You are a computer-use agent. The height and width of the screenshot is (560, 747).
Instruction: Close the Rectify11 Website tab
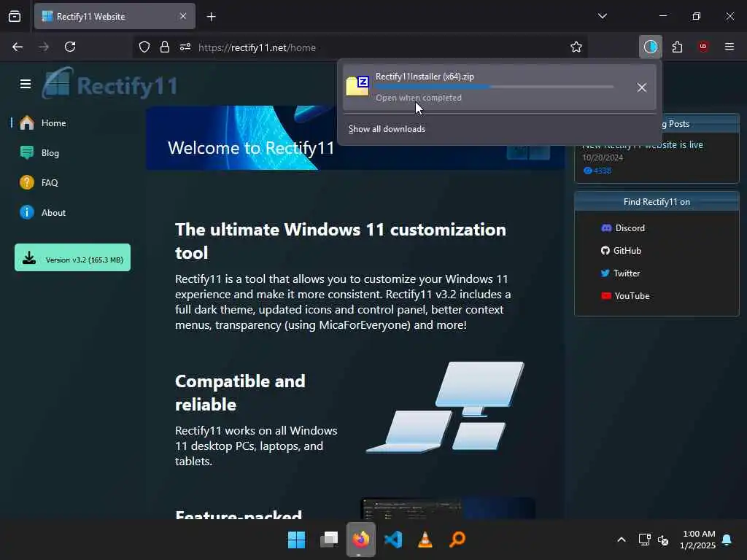pyautogui.click(x=183, y=16)
